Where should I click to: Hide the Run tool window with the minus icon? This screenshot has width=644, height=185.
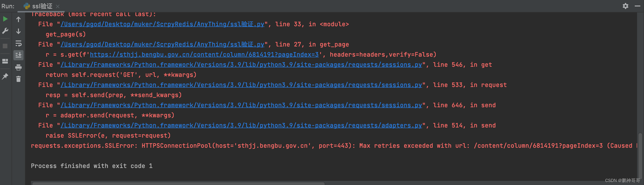(638, 6)
